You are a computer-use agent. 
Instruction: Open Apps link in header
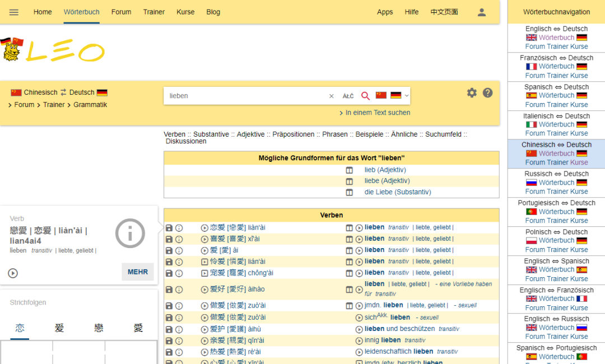[385, 12]
